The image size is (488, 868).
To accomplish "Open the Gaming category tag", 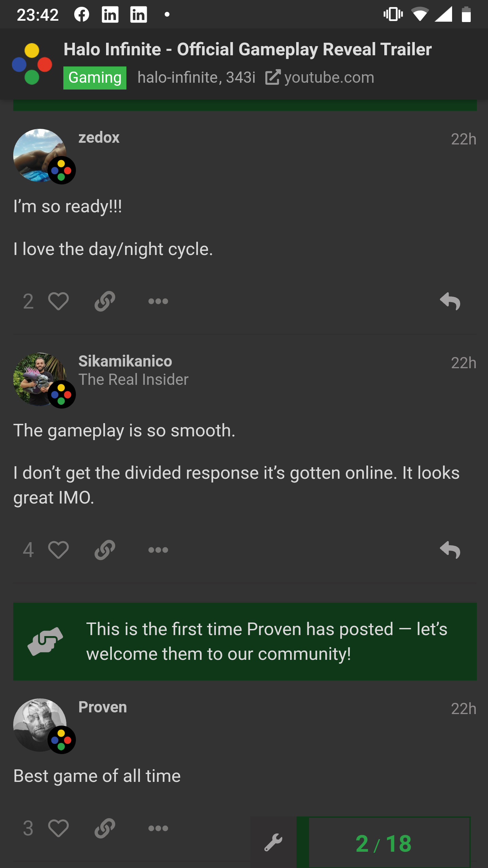I will coord(95,78).
